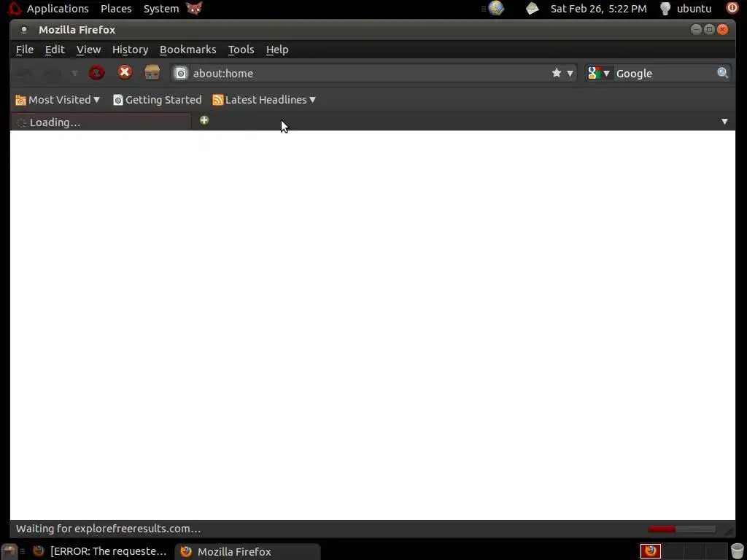
Task: Show the list of all tabs arrow
Action: (x=724, y=122)
